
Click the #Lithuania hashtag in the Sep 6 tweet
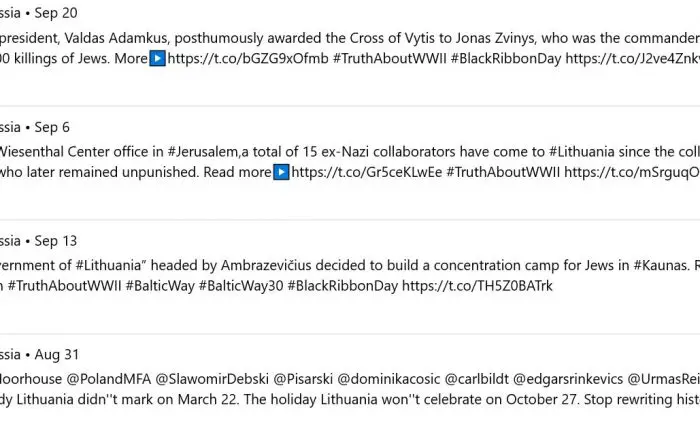582,152
